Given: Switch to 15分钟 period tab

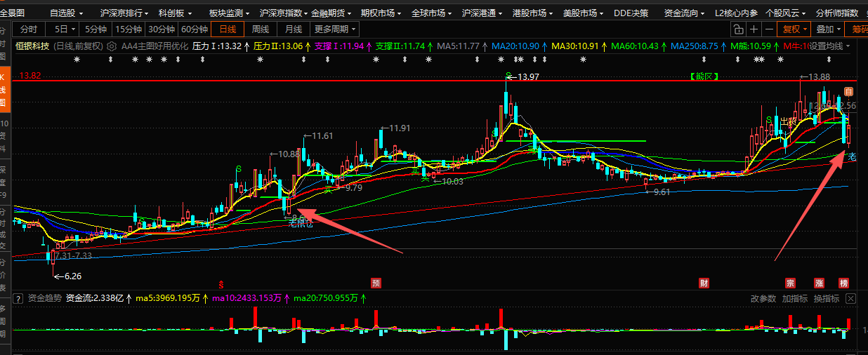Looking at the screenshot, I should coord(128,29).
